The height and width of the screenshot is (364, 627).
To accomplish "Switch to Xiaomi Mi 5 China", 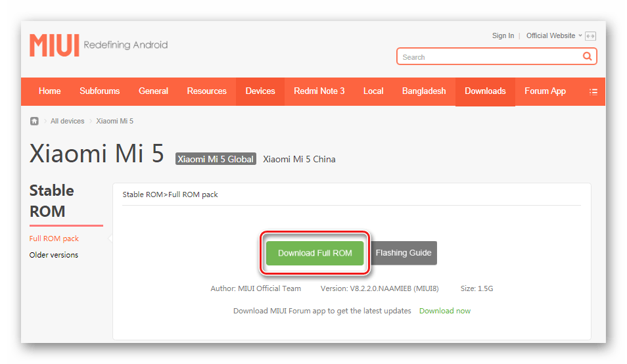I will coord(299,159).
